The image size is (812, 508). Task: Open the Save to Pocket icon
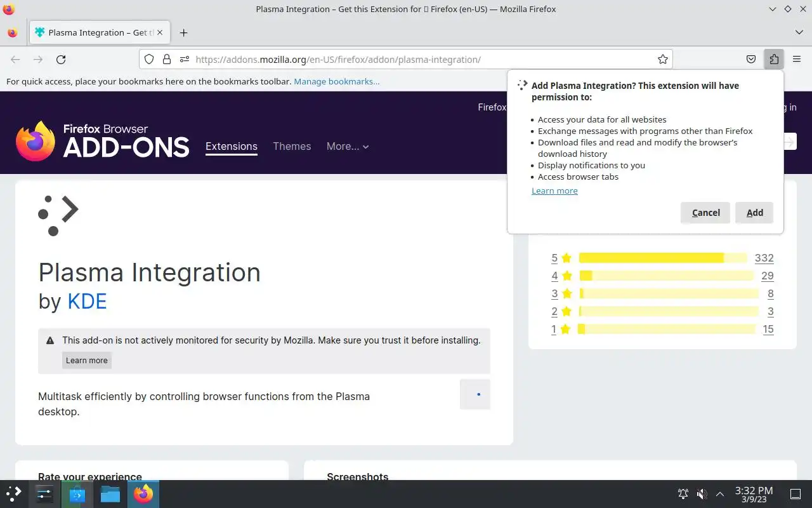coord(751,59)
